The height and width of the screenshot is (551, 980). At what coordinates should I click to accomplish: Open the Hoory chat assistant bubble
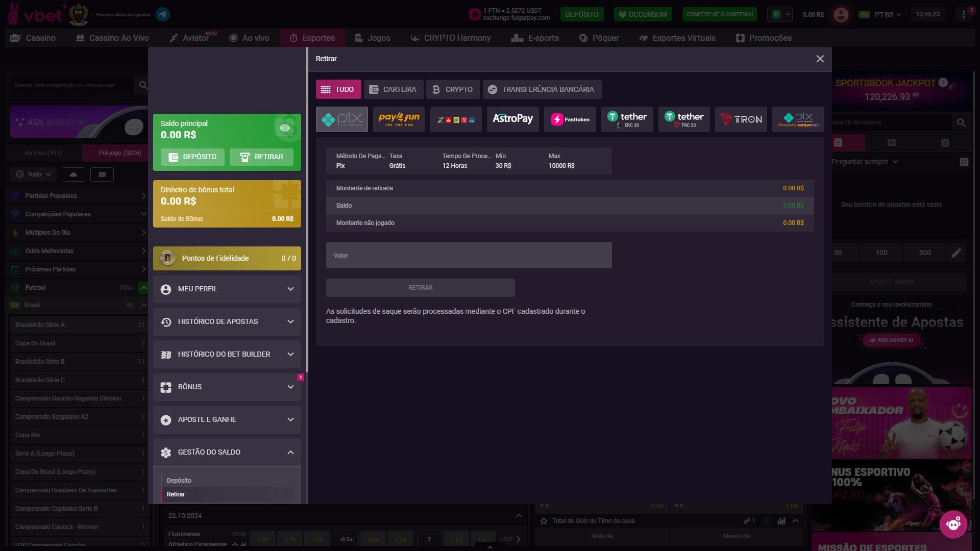point(953,524)
